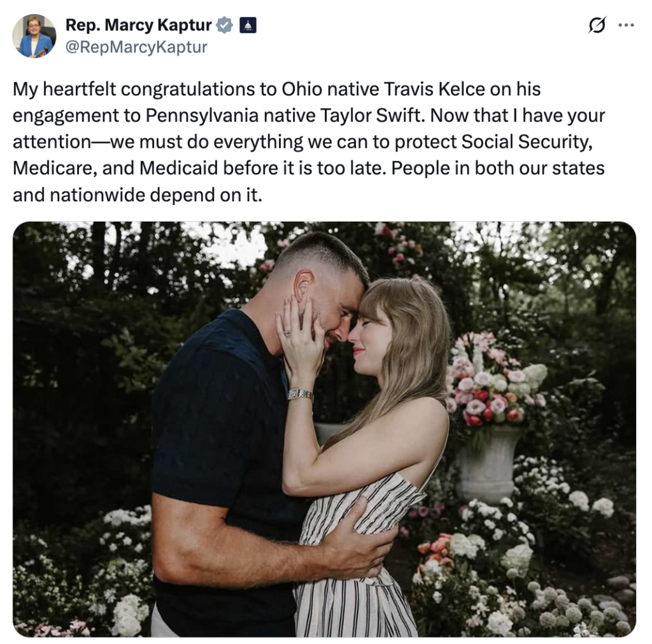
Task: Click the wristwatch shown in the photo
Action: 300,394
